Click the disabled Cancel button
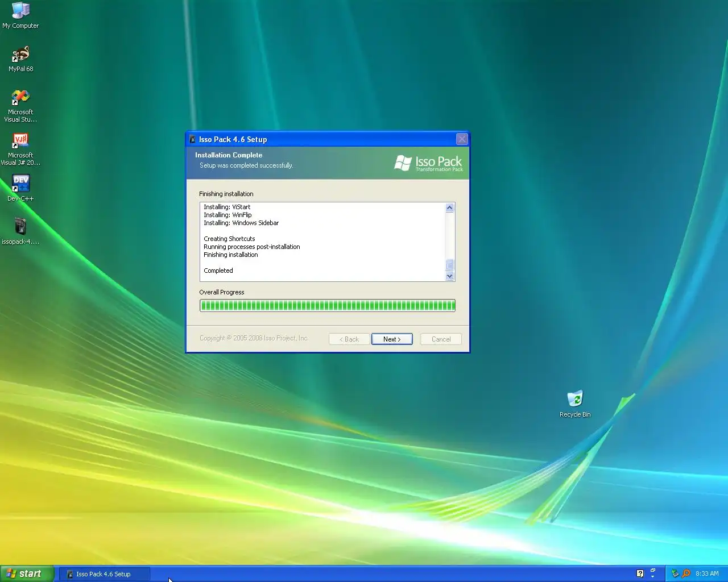Screen dimensions: 728x582 [x=441, y=339]
